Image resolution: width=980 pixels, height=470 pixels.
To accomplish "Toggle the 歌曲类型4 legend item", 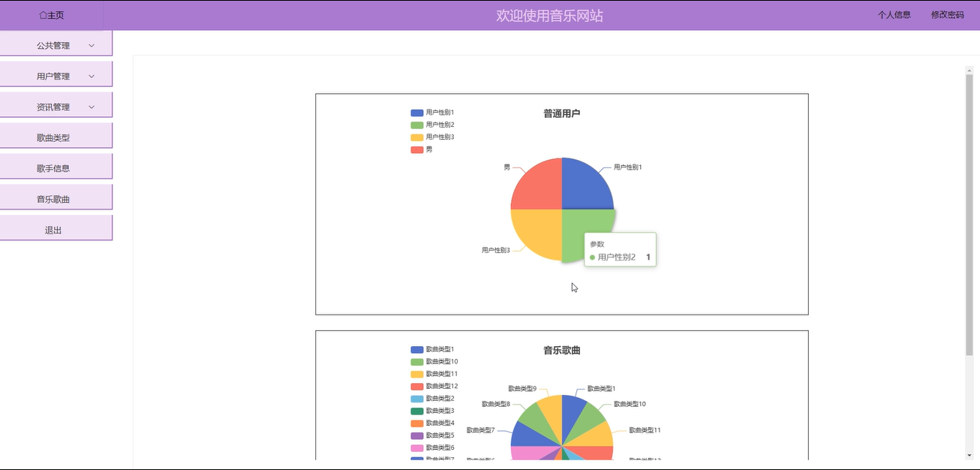I will [432, 423].
